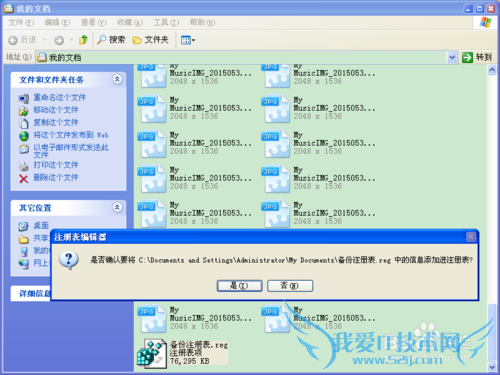
Task: Open the Back button history dropdown arrow
Action: pyautogui.click(x=44, y=40)
